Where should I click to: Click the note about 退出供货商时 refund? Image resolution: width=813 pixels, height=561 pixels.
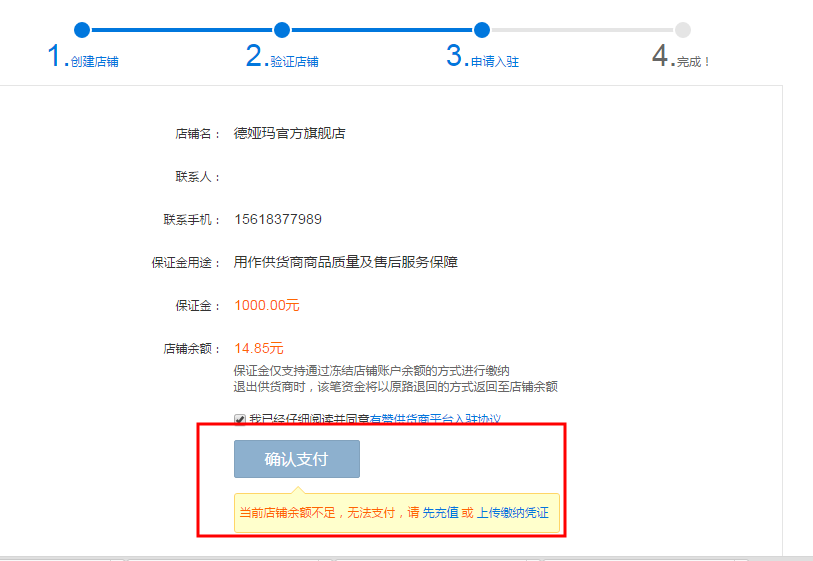point(396,387)
